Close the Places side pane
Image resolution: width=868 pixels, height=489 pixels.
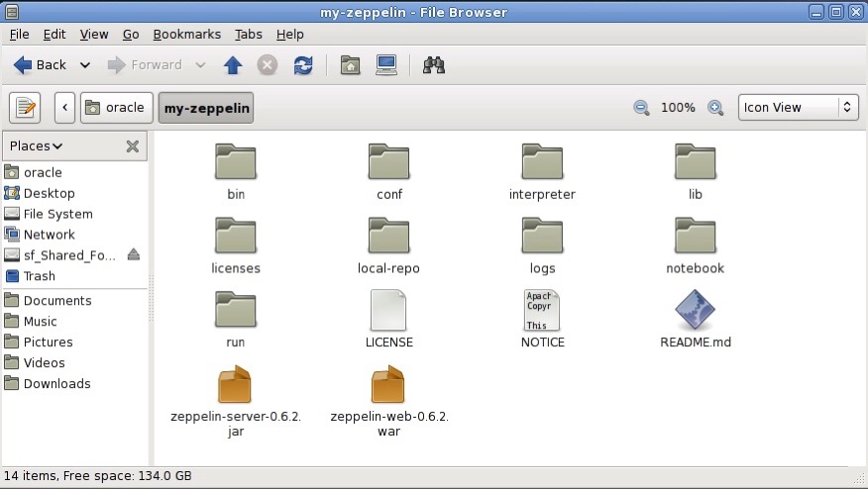point(133,147)
